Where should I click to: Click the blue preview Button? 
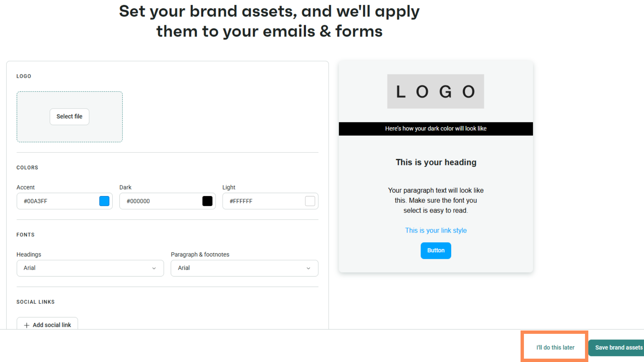tap(436, 251)
